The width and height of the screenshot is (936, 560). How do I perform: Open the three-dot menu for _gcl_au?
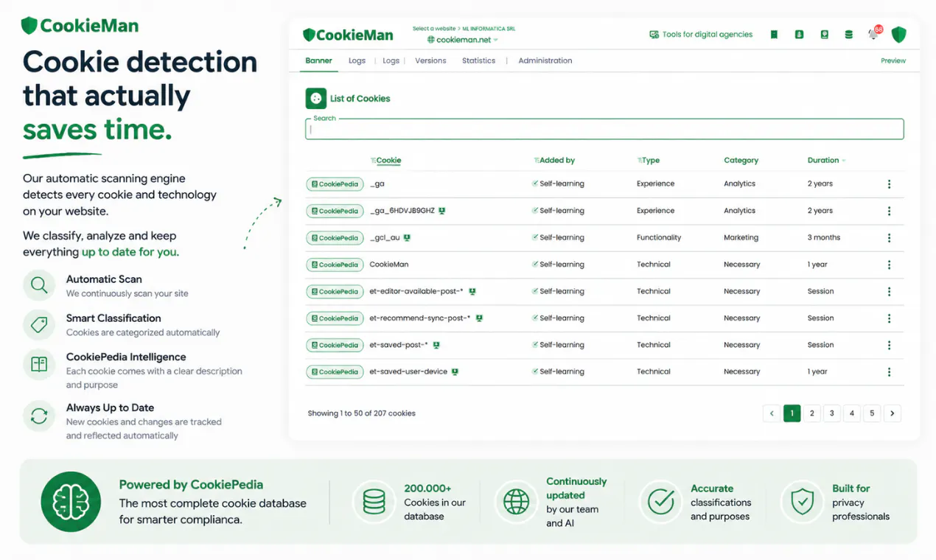tap(889, 238)
